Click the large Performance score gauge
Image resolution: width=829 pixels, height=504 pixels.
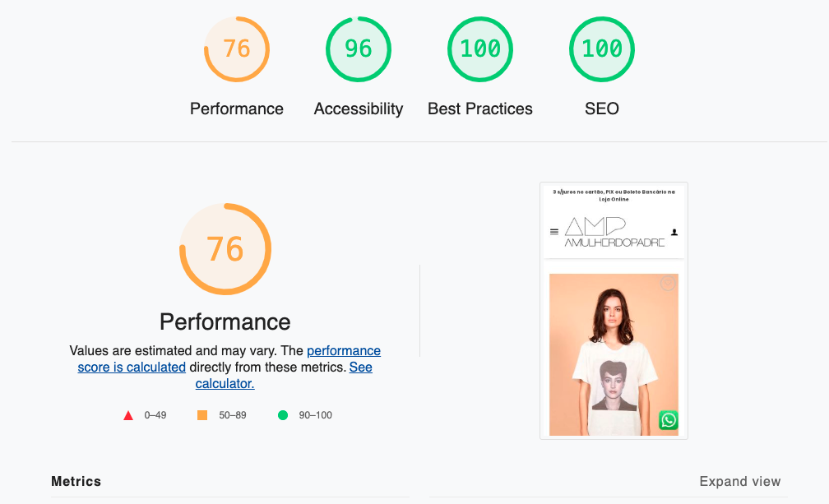click(x=225, y=248)
